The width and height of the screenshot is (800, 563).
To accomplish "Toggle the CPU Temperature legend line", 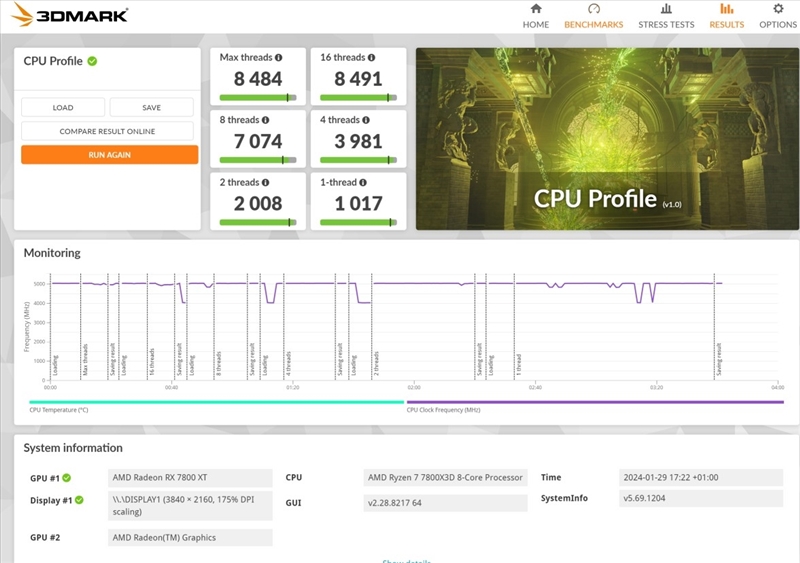I will click(216, 402).
